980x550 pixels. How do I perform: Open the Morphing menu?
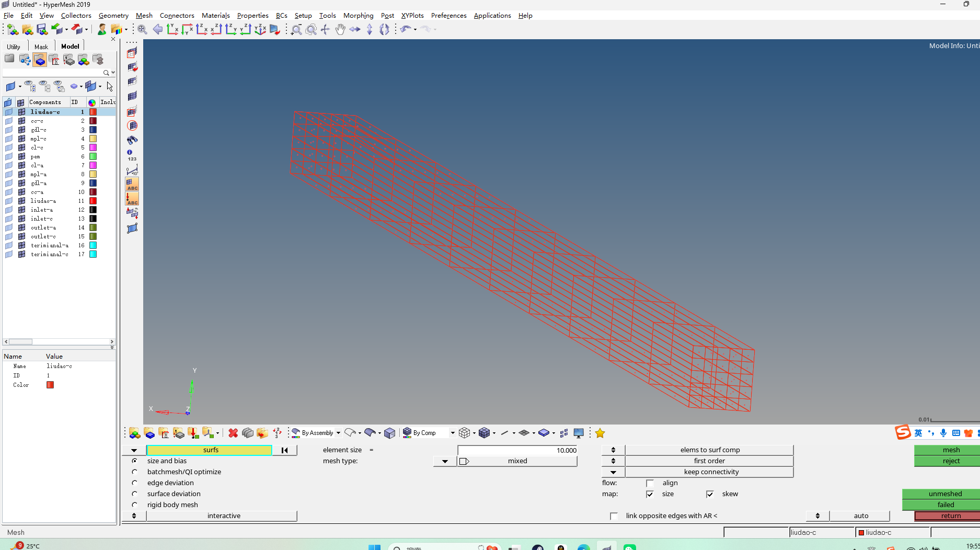358,16
